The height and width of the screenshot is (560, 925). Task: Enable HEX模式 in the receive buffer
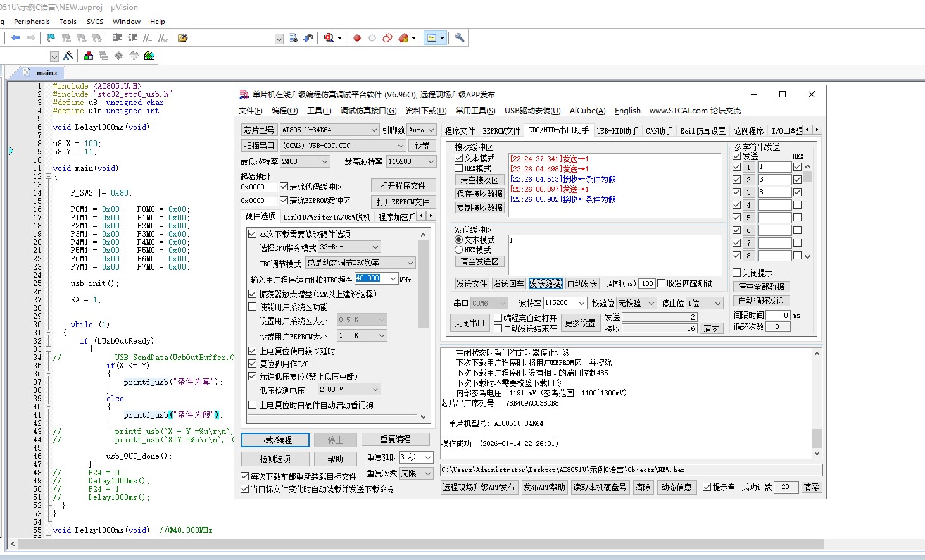pos(459,168)
